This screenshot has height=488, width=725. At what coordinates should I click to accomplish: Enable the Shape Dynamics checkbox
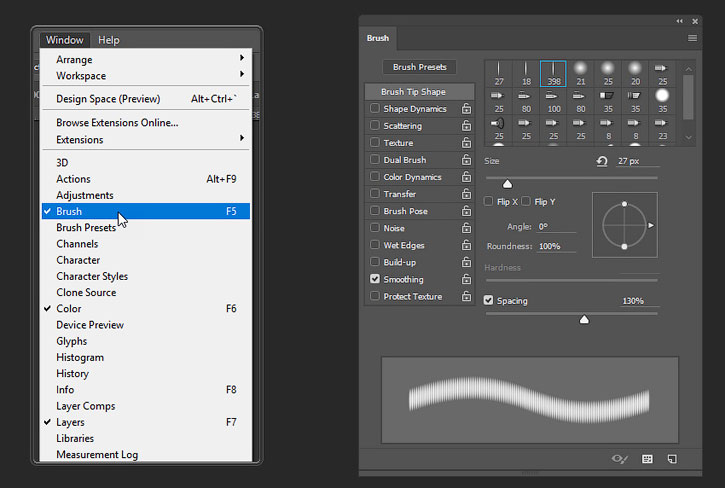coord(375,108)
